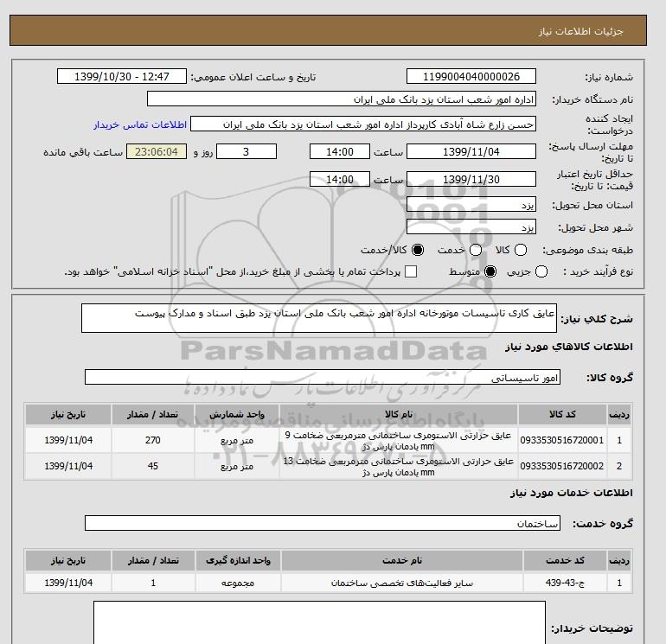Screen dimensions: 666x644
Task: Click the general need description text box
Action: [x=319, y=318]
